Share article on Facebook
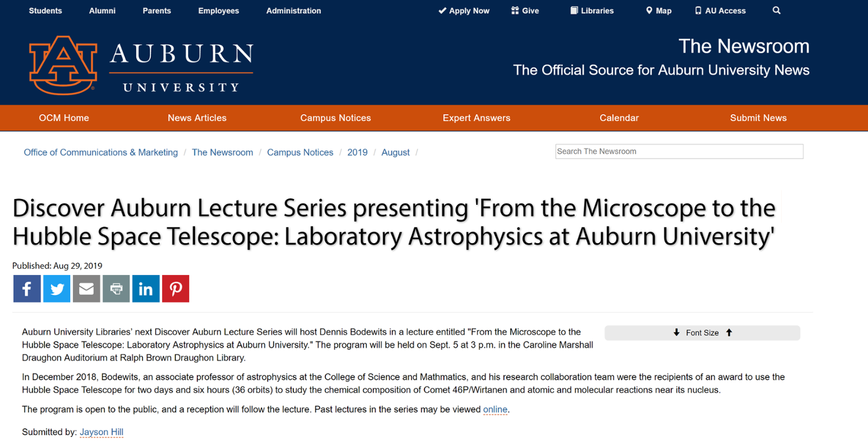Image resolution: width=868 pixels, height=448 pixels. (x=27, y=289)
